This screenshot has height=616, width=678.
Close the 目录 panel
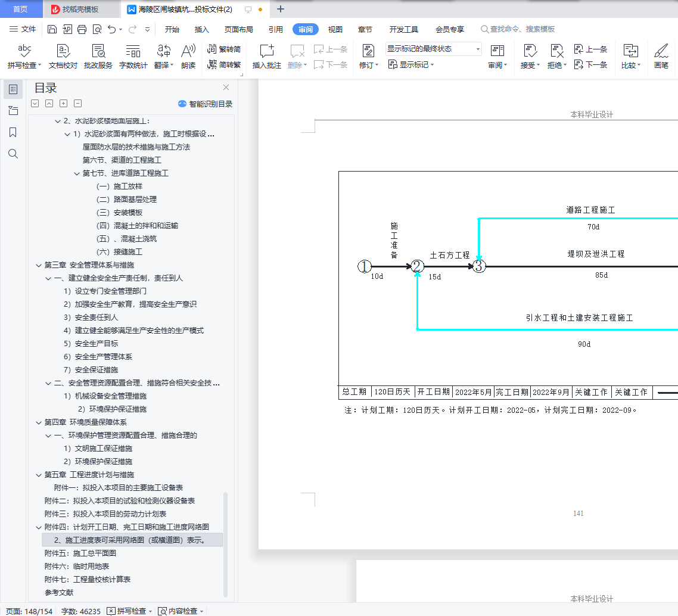click(226, 88)
